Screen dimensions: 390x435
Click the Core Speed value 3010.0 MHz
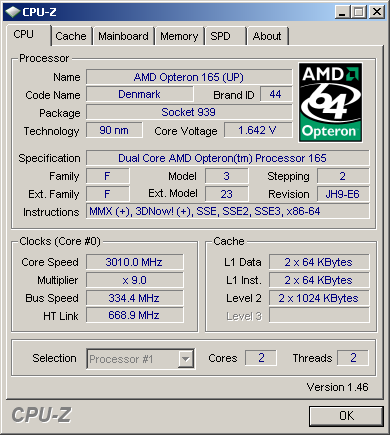135,262
